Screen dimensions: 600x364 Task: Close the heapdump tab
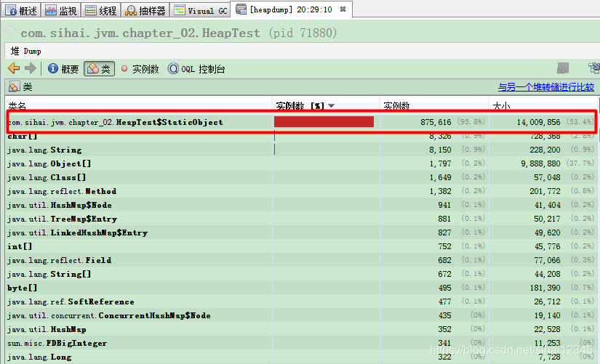(343, 9)
